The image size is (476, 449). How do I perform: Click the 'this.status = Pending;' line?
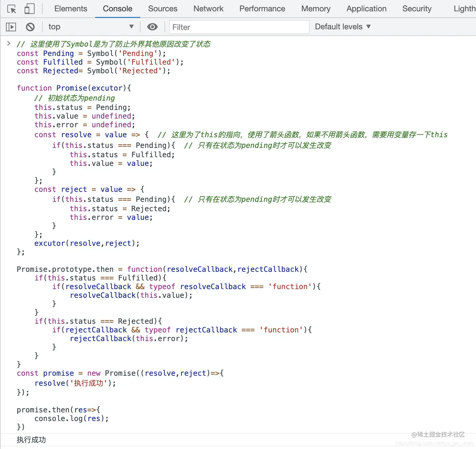83,107
